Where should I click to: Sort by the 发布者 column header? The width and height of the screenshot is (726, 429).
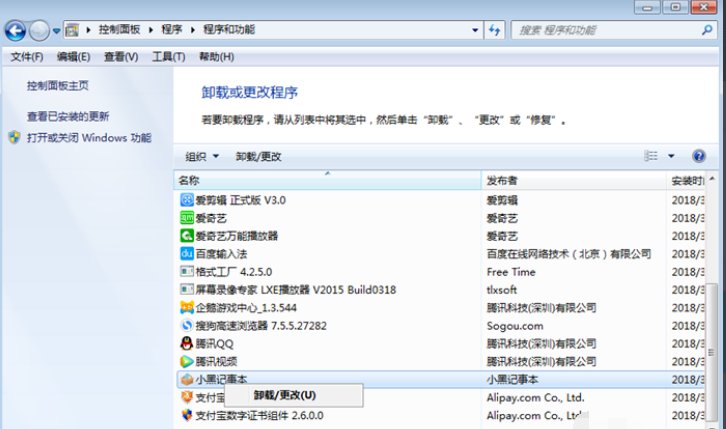(x=574, y=180)
